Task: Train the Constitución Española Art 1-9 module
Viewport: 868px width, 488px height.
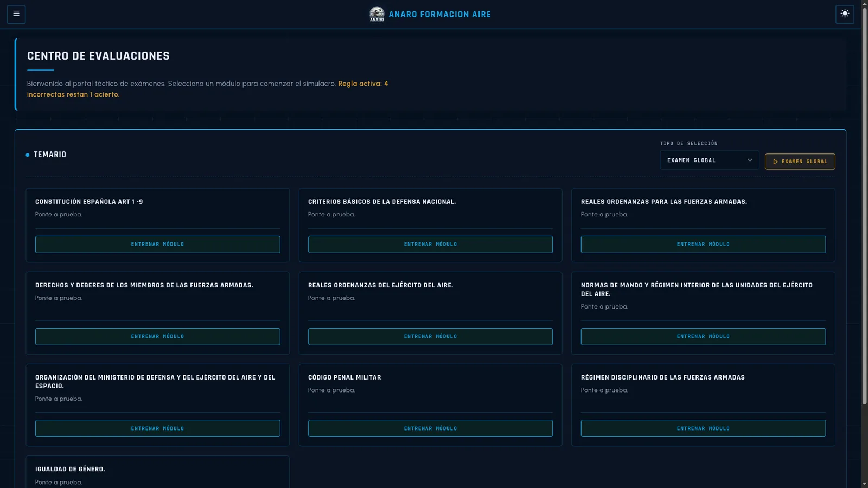Action: 158,245
